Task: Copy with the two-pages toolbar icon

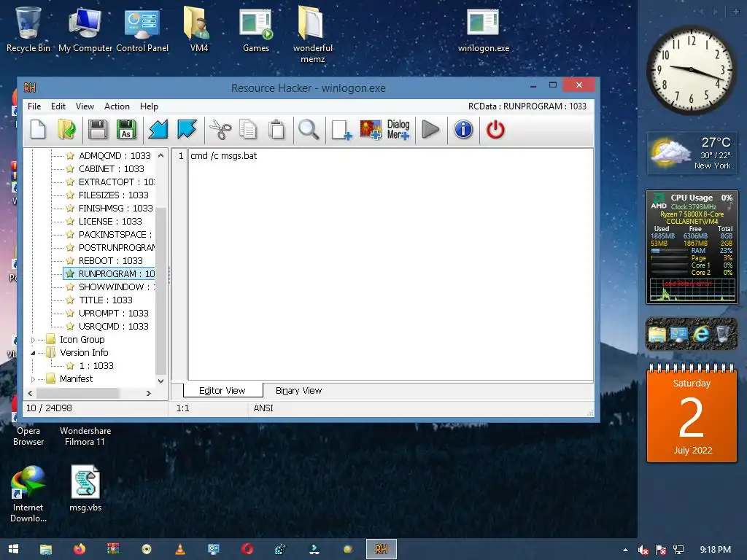Action: 248,130
